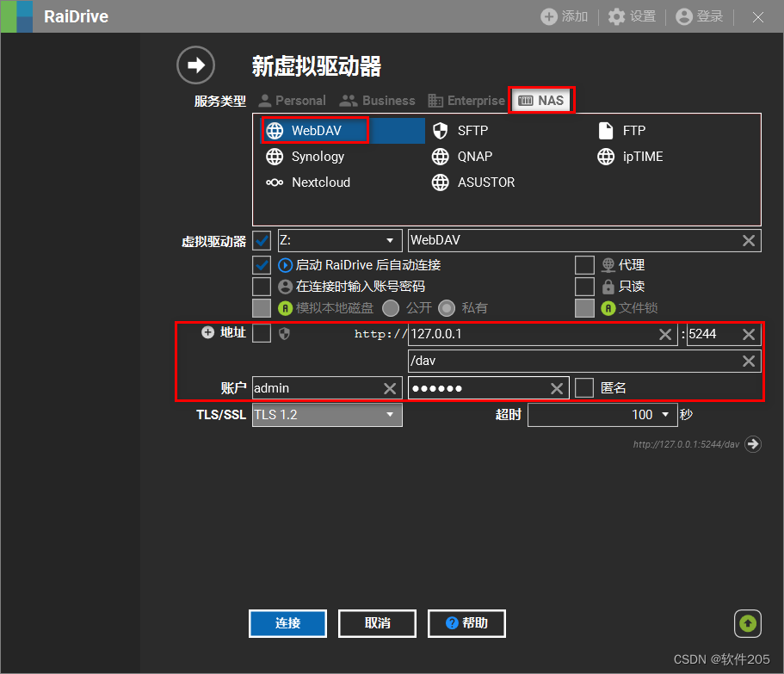Screen dimensions: 784x674
Task: Click the 添加 plus icon in title bar
Action: (x=548, y=16)
